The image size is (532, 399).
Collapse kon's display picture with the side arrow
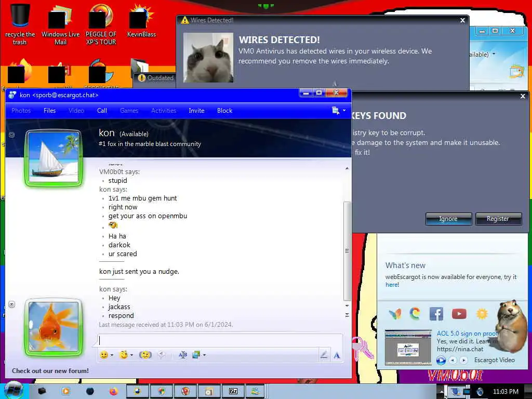click(x=11, y=135)
